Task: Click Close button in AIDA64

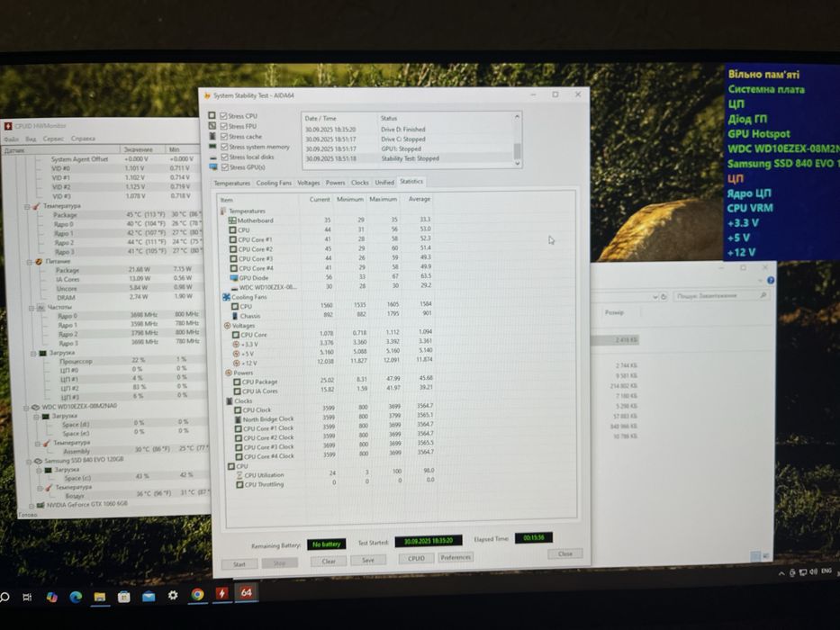Action: click(565, 553)
